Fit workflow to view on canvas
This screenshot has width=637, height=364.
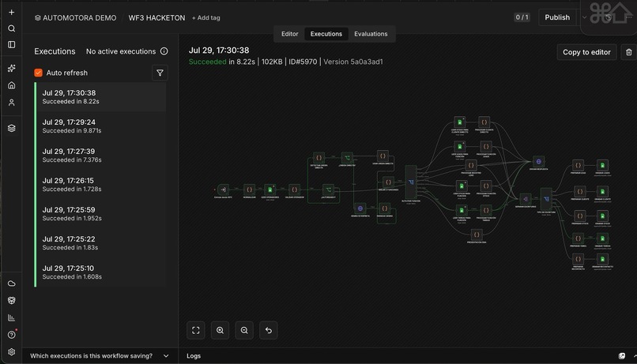(196, 330)
